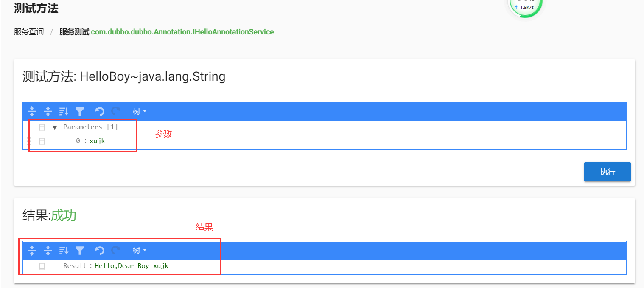644x288 pixels.
Task: Open action menu for Result row
Action: pos(42,266)
